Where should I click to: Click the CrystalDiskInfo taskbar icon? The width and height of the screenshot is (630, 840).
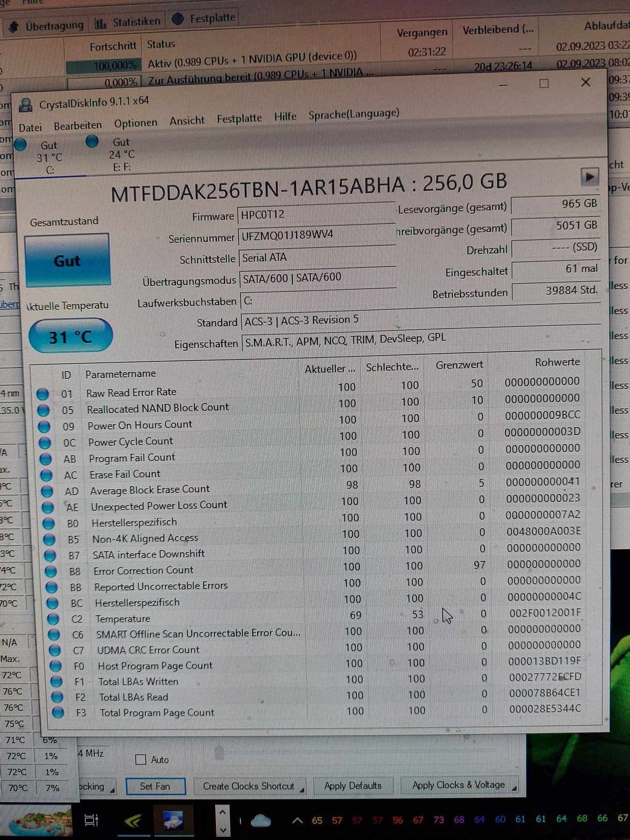[173, 820]
